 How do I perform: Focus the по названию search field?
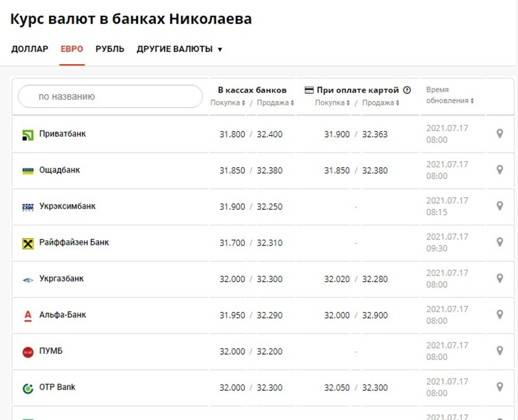[x=110, y=96]
